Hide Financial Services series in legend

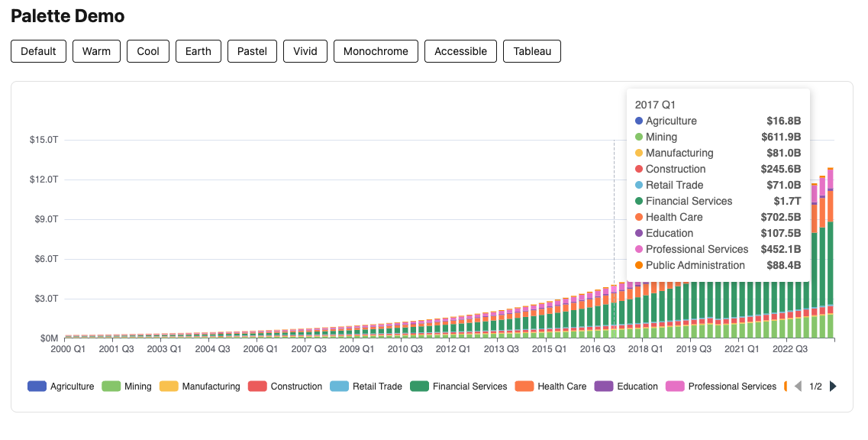point(459,387)
